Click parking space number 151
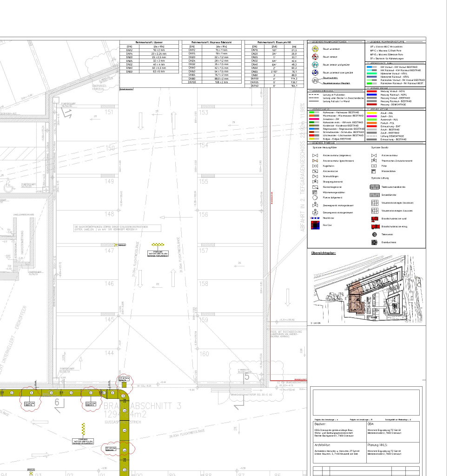Screen dimensions: 476x476 point(109,112)
